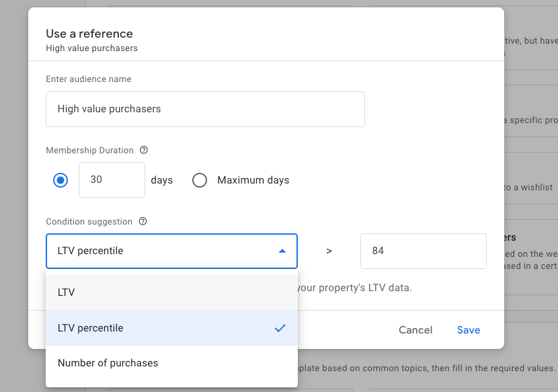The width and height of the screenshot is (558, 392).
Task: Select the 30 days radio button
Action: pyautogui.click(x=61, y=180)
